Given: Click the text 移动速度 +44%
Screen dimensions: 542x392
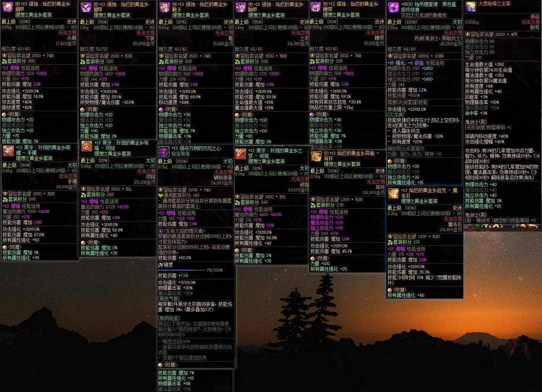Looking at the screenshot, I should (174, 102).
